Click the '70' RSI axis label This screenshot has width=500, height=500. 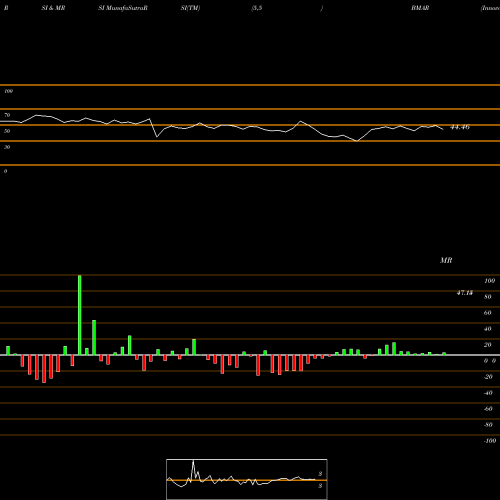click(7, 115)
